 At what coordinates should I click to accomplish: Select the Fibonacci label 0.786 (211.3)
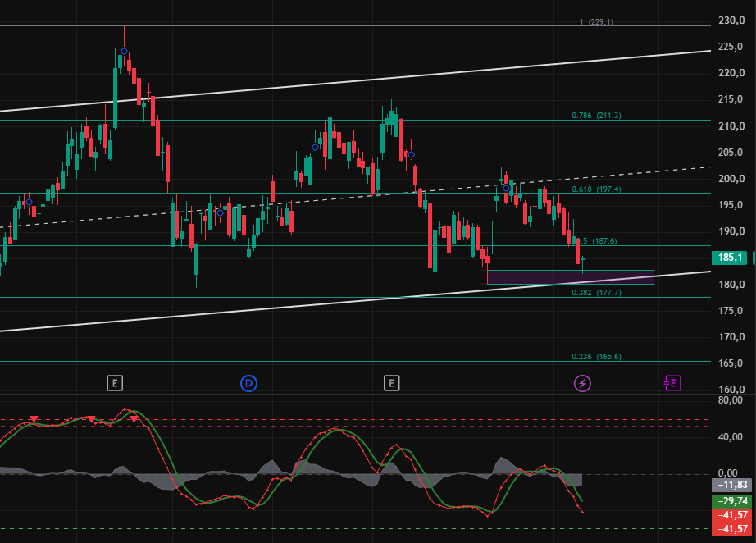[596, 116]
